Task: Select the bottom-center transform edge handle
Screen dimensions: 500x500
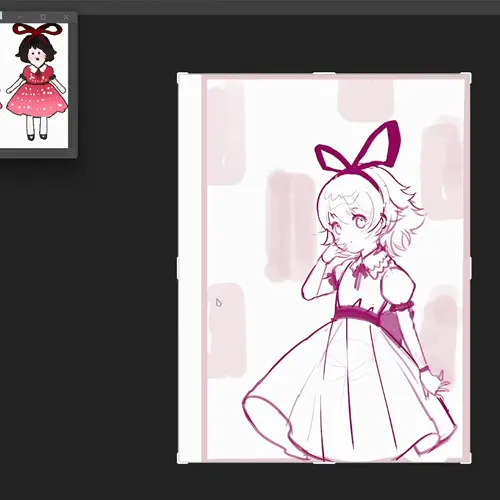Action: click(x=324, y=462)
